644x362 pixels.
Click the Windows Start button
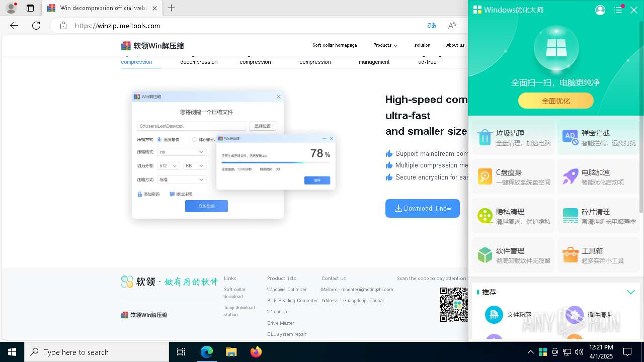coord(12,352)
